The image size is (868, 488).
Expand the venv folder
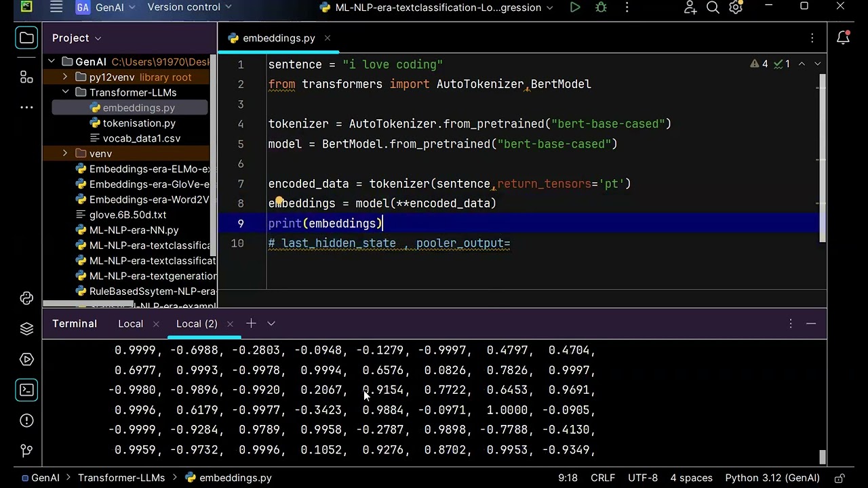tap(65, 154)
